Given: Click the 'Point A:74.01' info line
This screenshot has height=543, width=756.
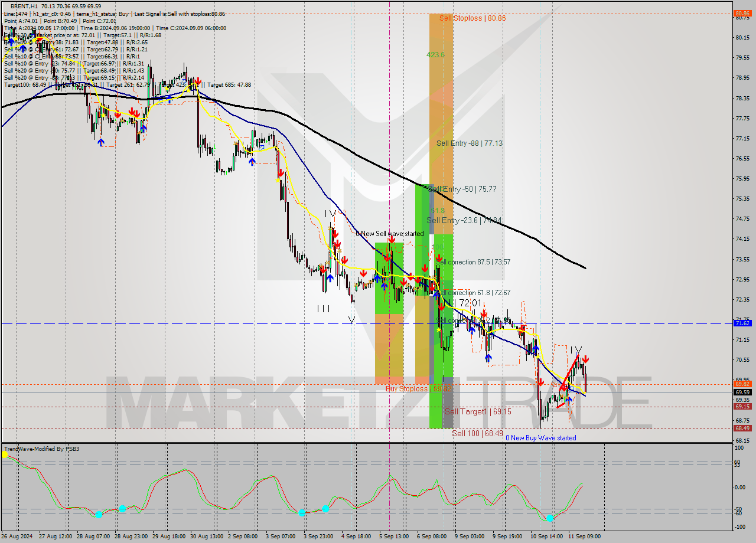Looking at the screenshot, I should tap(22, 21).
